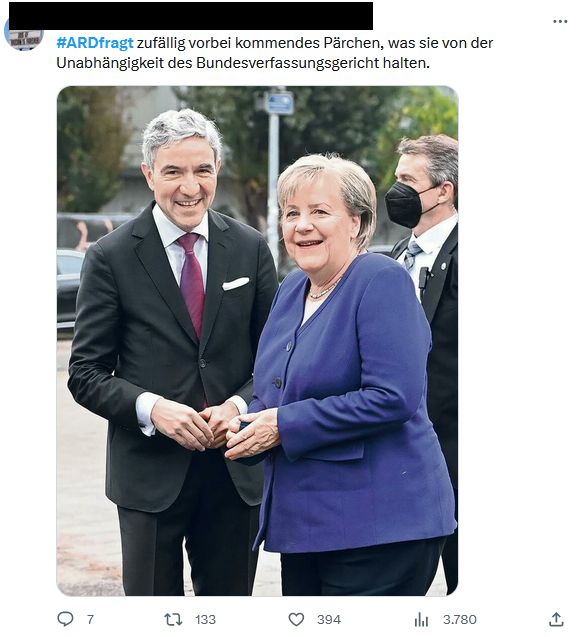Click the blue street sign in photo

click(280, 102)
